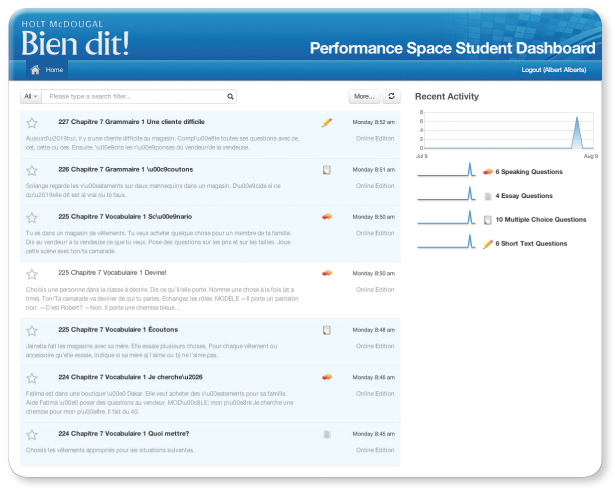Click speaking icon for 225 Scénario row
Image resolution: width=615 pixels, height=494 pixels.
[x=327, y=217]
